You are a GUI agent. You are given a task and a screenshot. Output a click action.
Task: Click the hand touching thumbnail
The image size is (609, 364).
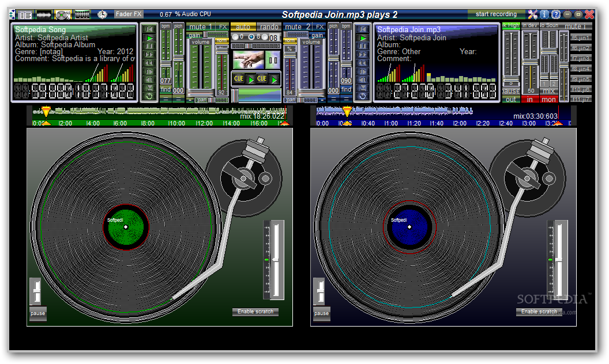click(x=248, y=60)
